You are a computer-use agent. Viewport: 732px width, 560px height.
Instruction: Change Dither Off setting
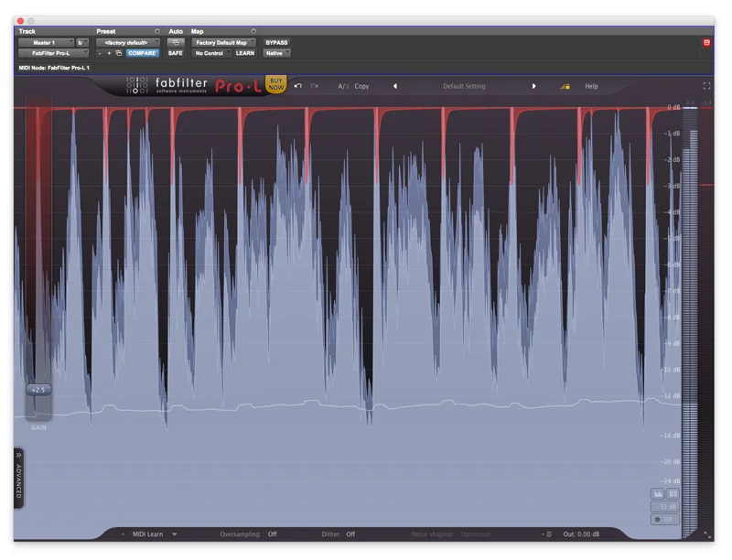click(350, 534)
